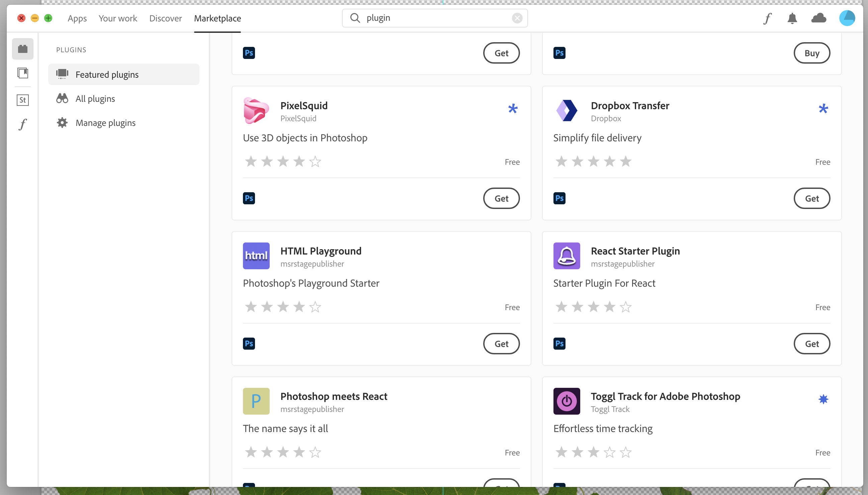Click the 'The name says it all' description
Image resolution: width=868 pixels, height=495 pixels.
pos(285,428)
